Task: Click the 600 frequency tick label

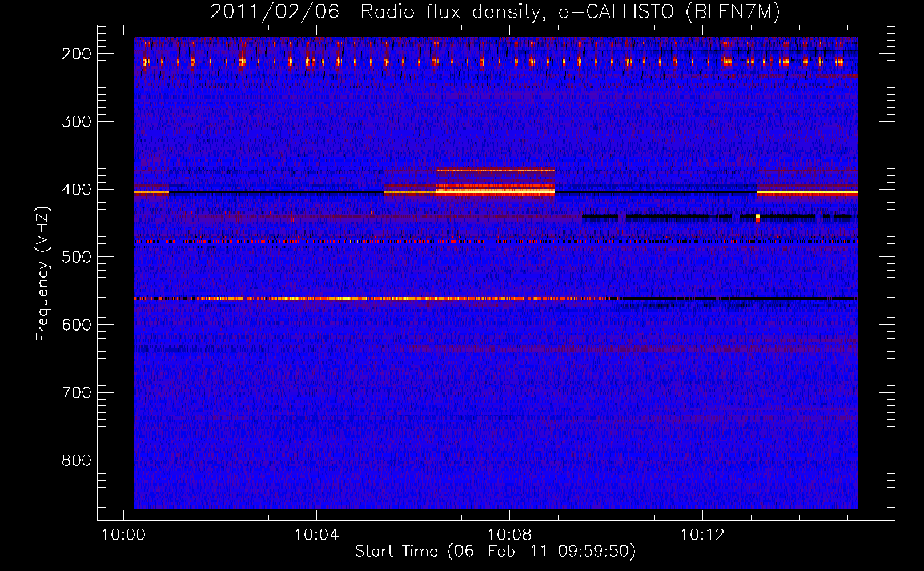Action: 77,325
